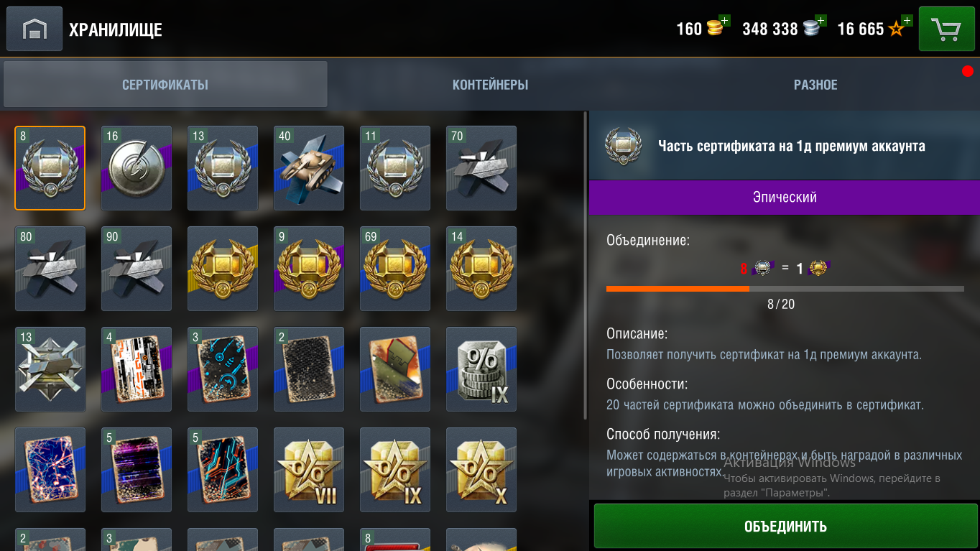The image size is (980, 551).
Task: Select the lightning booster certificate with 16
Action: [137, 168]
